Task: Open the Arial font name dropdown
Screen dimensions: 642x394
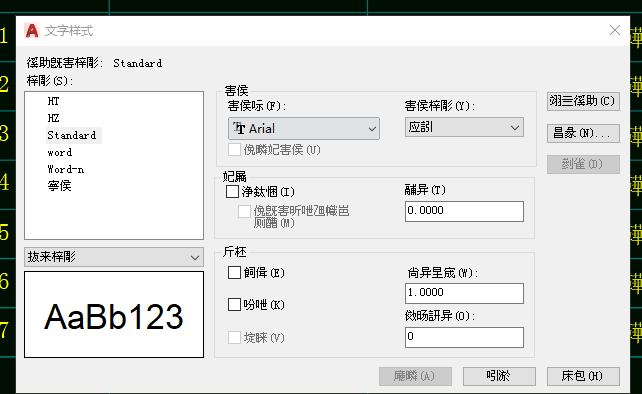Action: coord(304,129)
